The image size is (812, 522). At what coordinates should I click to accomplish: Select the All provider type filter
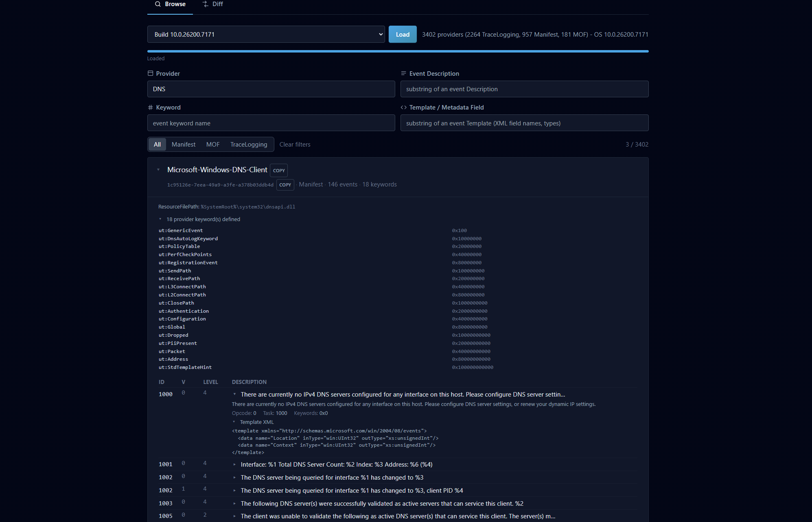(x=157, y=145)
